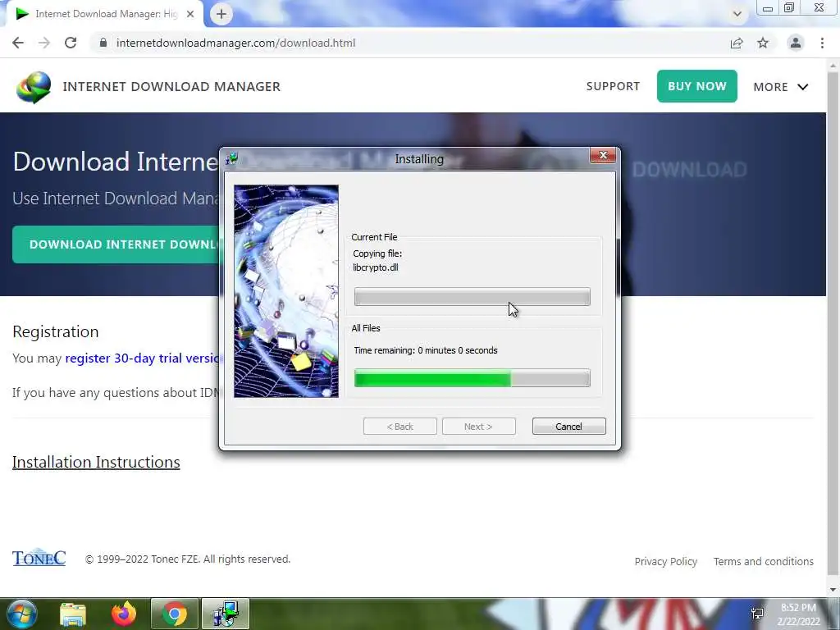The width and height of the screenshot is (840, 630).
Task: Cancel the installation
Action: [569, 427]
